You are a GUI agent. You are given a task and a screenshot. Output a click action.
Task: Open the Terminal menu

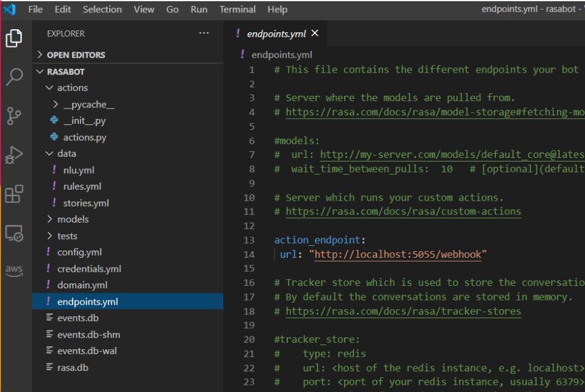coord(237,9)
